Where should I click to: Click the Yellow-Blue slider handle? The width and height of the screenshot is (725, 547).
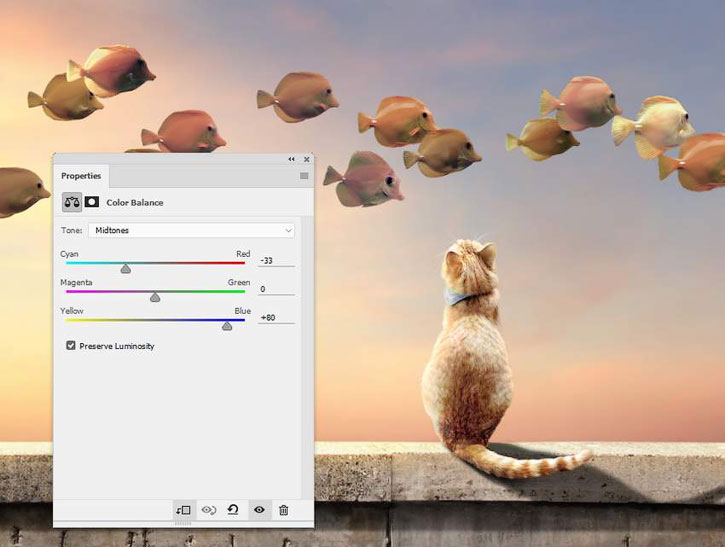tap(227, 326)
